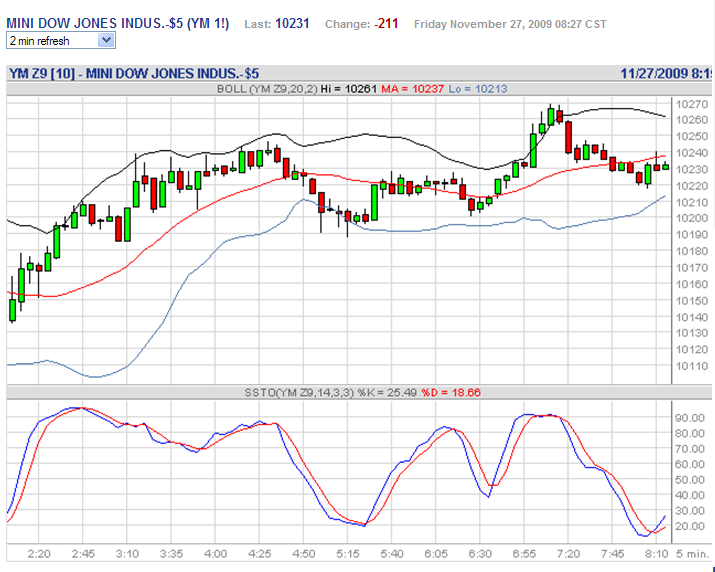Click the 2:45 time axis label
715x572 pixels.
tap(83, 554)
